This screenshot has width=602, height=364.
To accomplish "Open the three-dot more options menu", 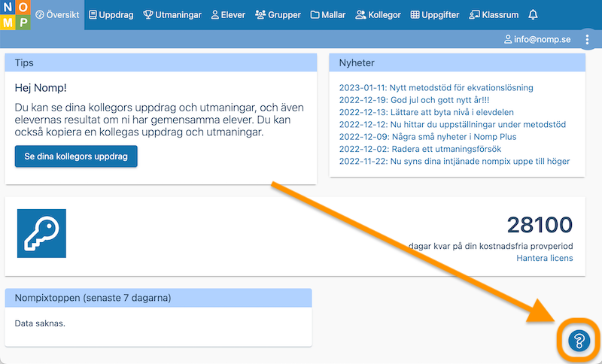I will tap(587, 40).
